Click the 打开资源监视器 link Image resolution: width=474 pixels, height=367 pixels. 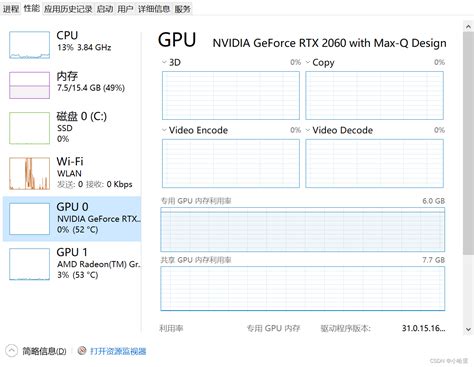[118, 351]
